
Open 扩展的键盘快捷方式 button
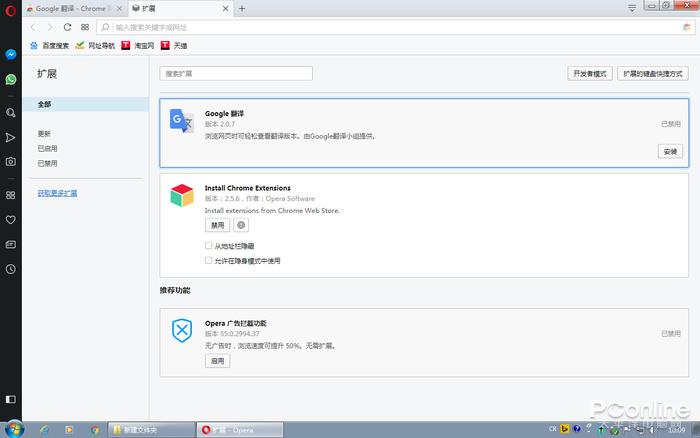tap(653, 74)
